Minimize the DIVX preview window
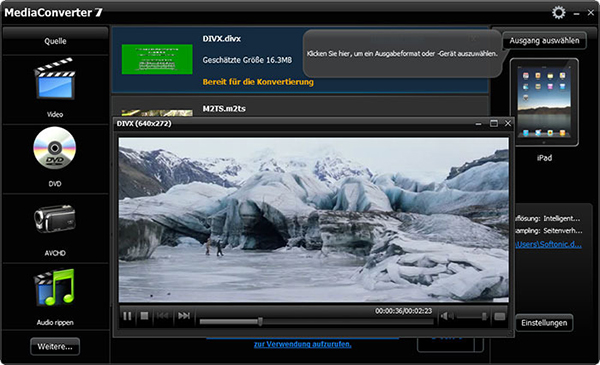 pos(478,124)
